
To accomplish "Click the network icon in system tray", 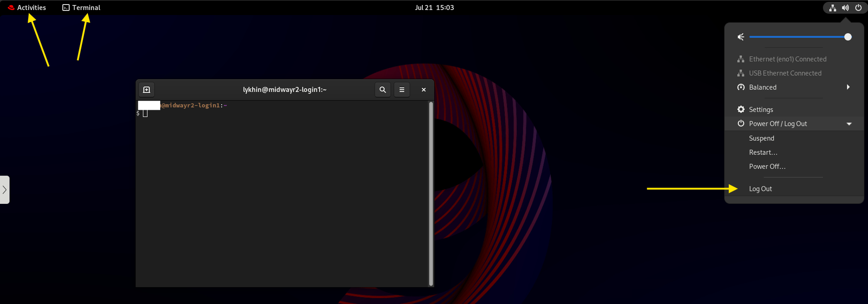I will click(x=832, y=8).
